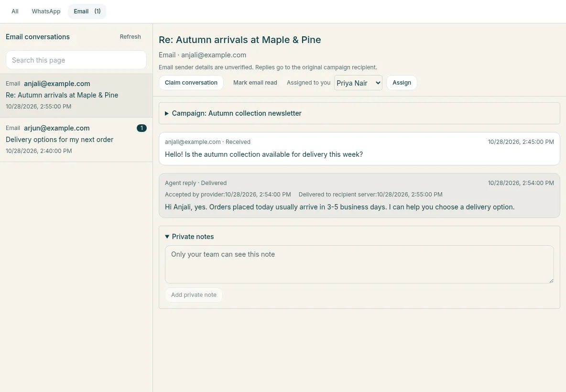Click the unread badge on arjun's conversation

coord(141,128)
